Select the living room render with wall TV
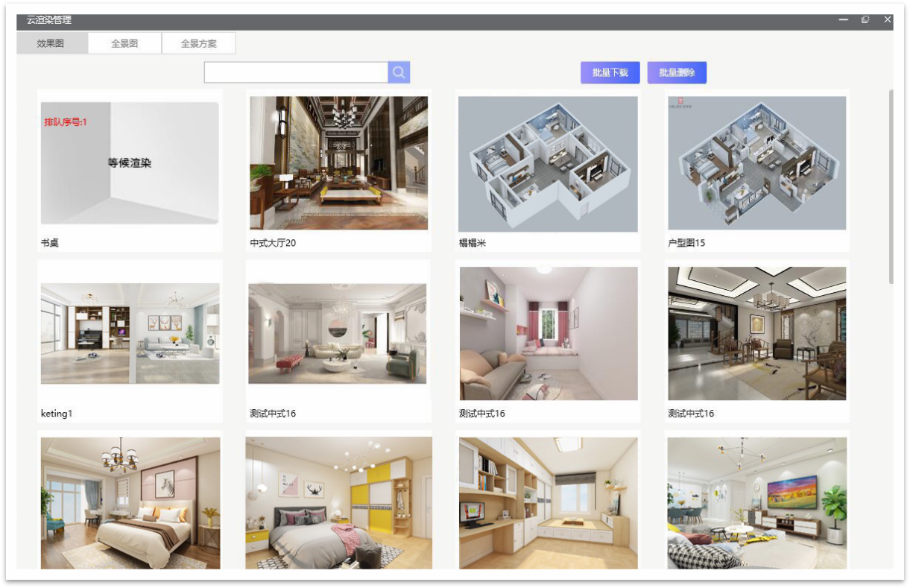Image resolution: width=910 pixels, height=588 pixels. click(x=757, y=503)
